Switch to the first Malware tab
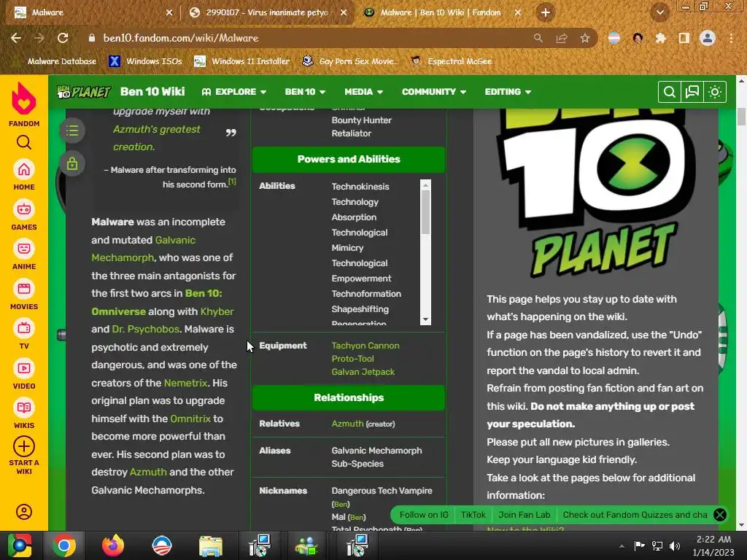The height and width of the screenshot is (560, 747). pyautogui.click(x=93, y=12)
